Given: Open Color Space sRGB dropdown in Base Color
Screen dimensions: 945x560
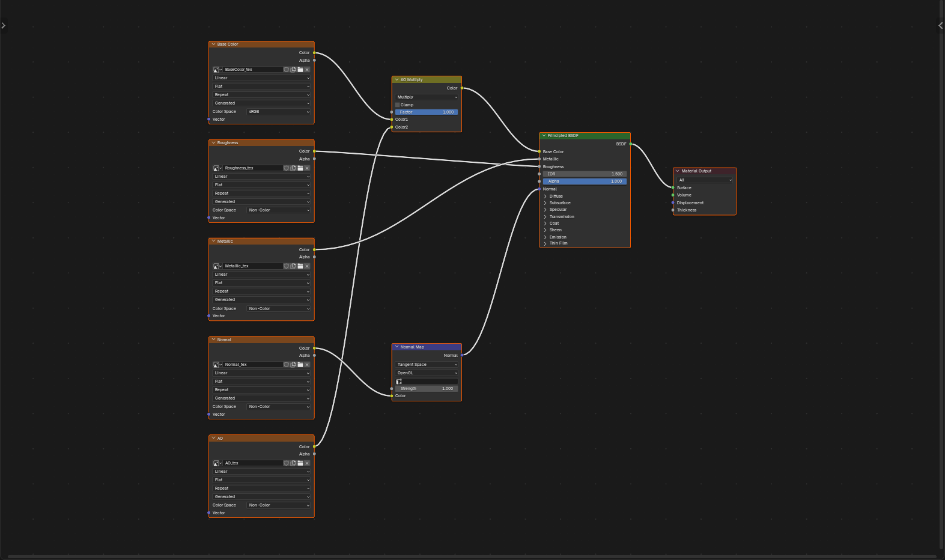Looking at the screenshot, I should click(279, 112).
